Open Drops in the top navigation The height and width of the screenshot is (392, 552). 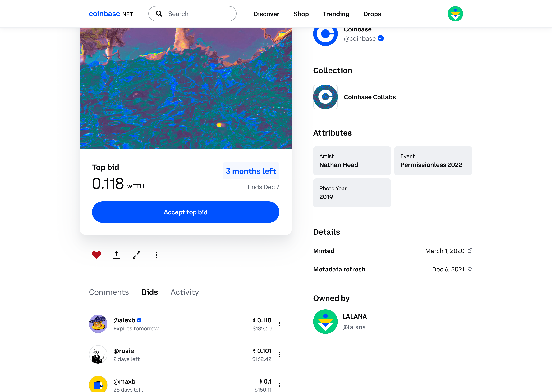(x=372, y=14)
